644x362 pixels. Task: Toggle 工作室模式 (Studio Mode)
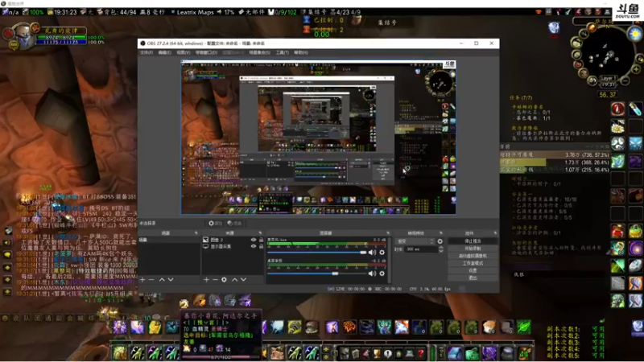[473, 263]
